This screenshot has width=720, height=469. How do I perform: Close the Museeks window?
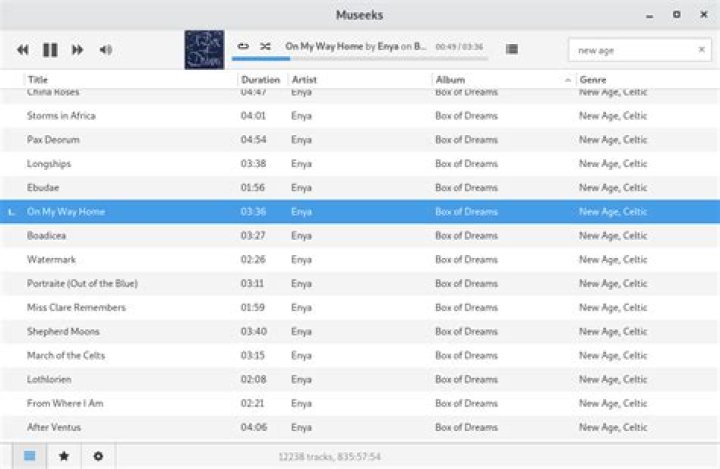coord(703,15)
